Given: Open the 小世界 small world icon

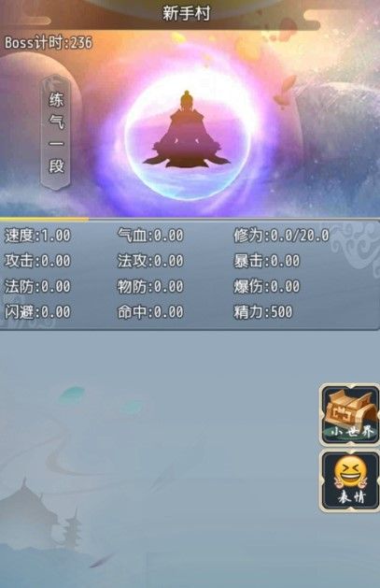Looking at the screenshot, I should point(349,415).
